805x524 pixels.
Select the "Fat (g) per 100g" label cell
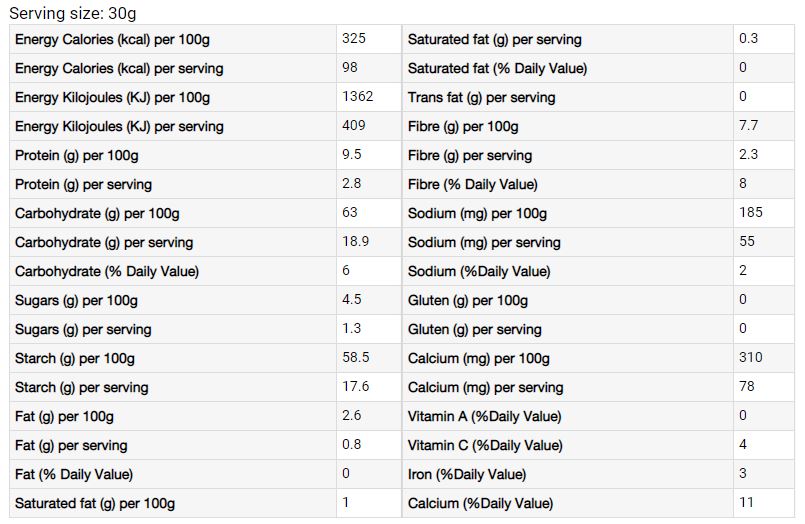coord(65,417)
